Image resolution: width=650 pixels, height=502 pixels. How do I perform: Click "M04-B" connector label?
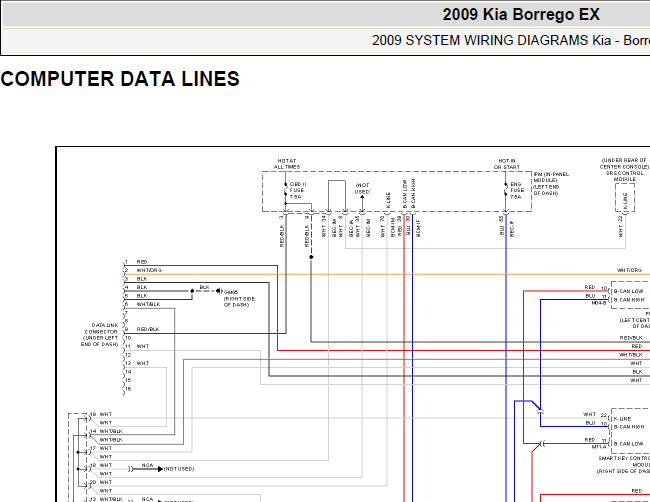pyautogui.click(x=599, y=303)
